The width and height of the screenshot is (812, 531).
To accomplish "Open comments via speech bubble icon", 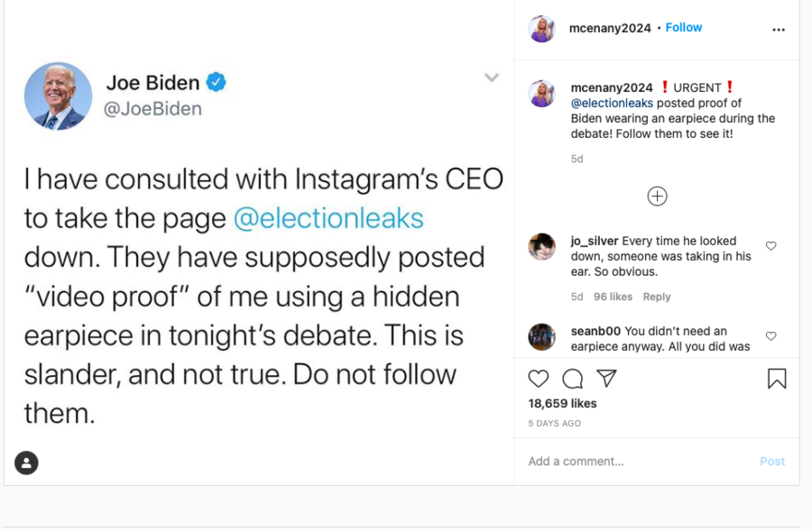I will click(572, 379).
